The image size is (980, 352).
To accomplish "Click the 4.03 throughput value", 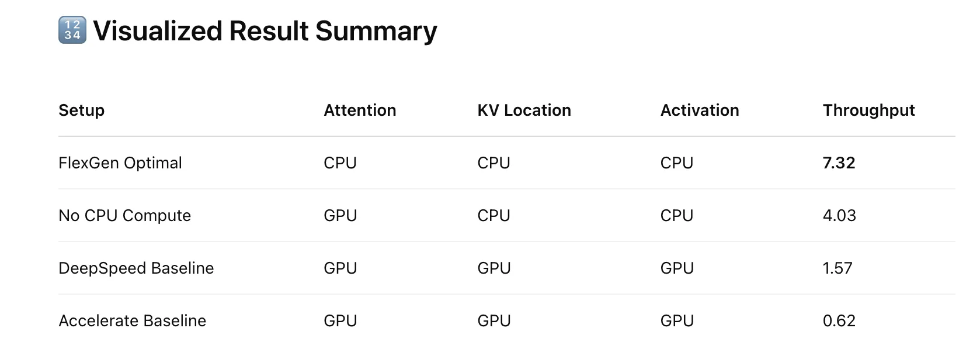I will click(x=839, y=215).
